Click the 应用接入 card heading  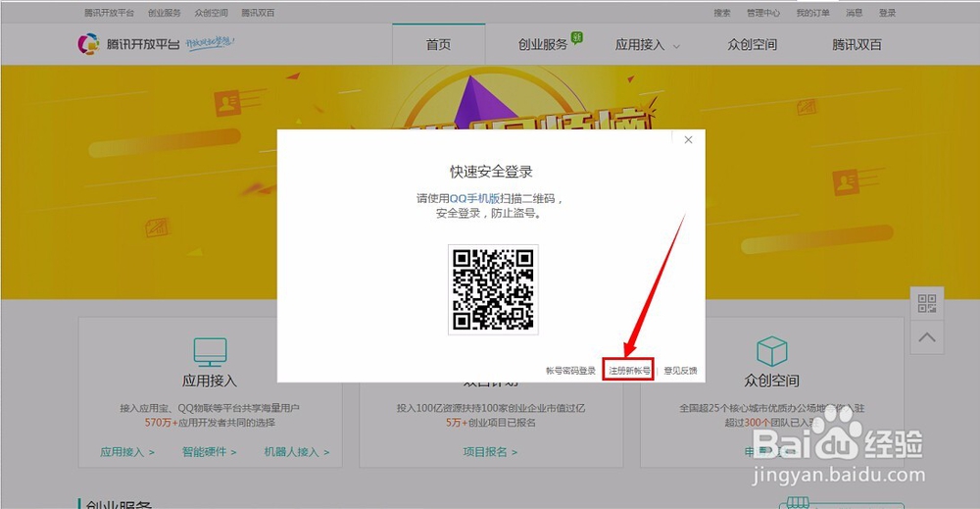point(210,381)
